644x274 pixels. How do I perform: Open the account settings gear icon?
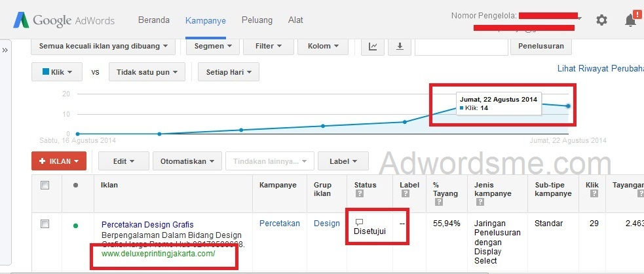[601, 20]
